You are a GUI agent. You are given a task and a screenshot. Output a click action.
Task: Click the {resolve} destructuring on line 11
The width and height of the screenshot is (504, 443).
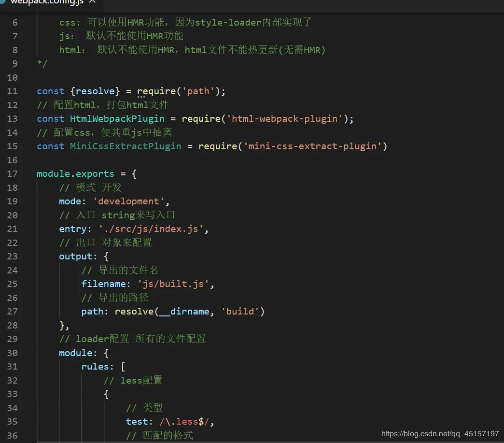pos(95,91)
